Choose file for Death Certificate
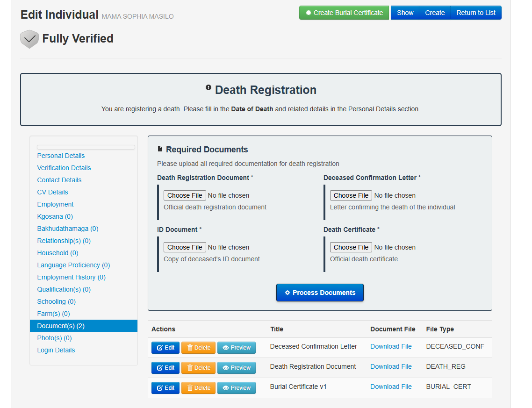 (x=351, y=247)
